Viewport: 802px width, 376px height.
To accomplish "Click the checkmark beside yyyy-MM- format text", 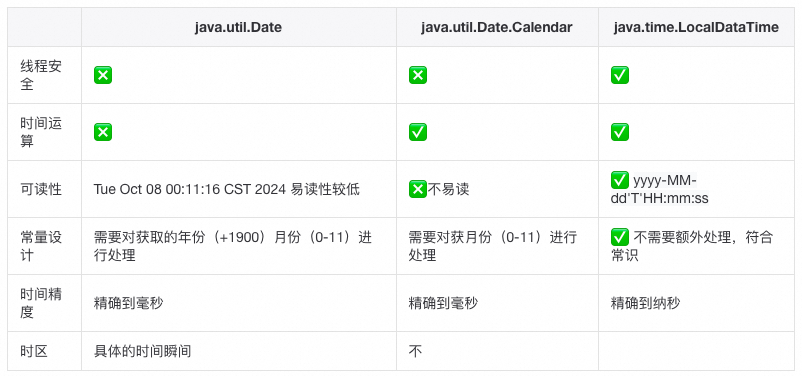I will pyautogui.click(x=620, y=180).
